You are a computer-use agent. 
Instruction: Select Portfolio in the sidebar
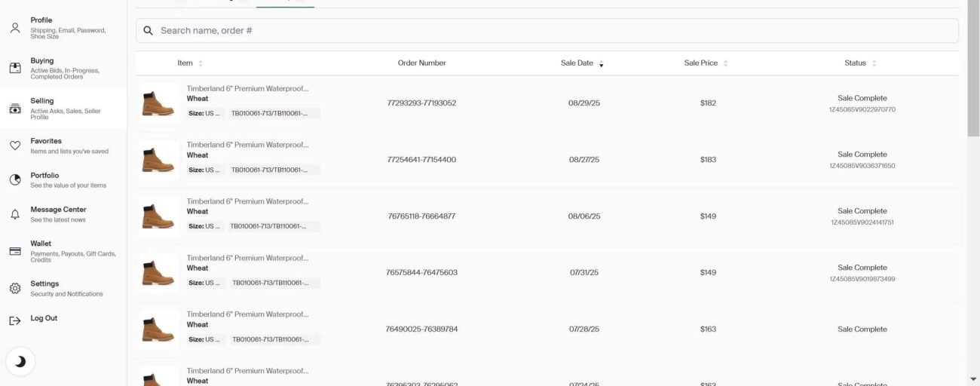coord(44,176)
